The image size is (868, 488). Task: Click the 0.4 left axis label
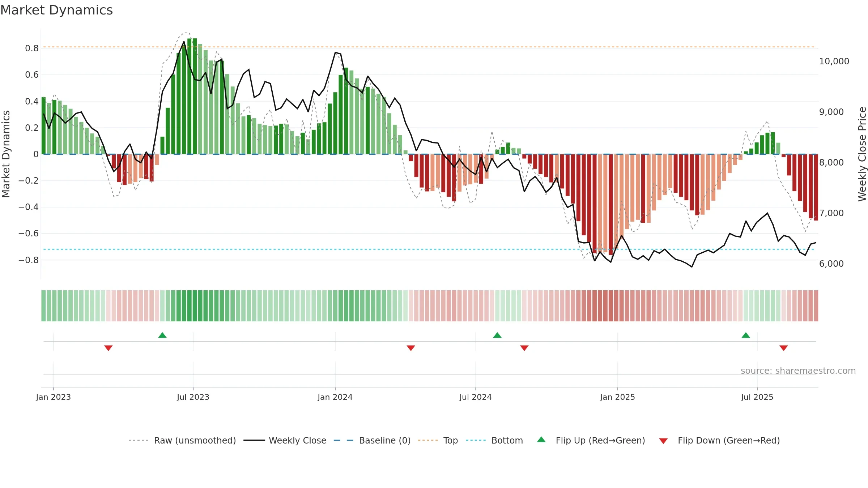tap(32, 101)
